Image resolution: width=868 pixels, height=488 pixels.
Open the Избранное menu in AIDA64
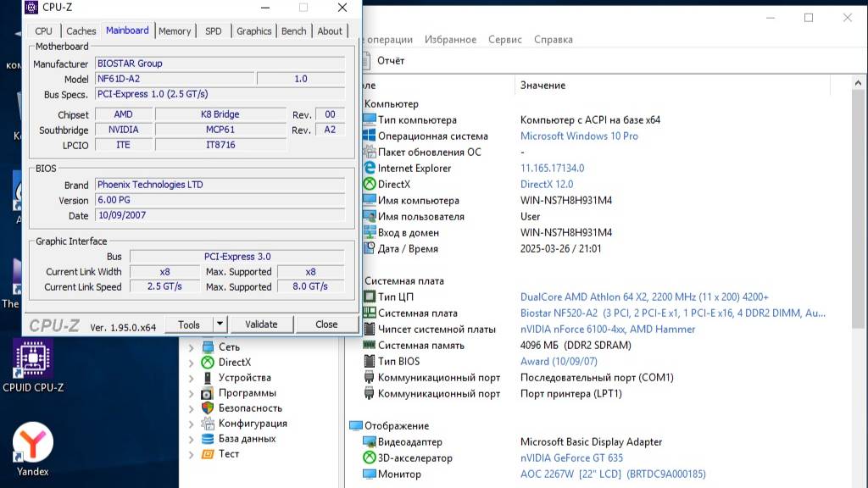[x=450, y=39]
